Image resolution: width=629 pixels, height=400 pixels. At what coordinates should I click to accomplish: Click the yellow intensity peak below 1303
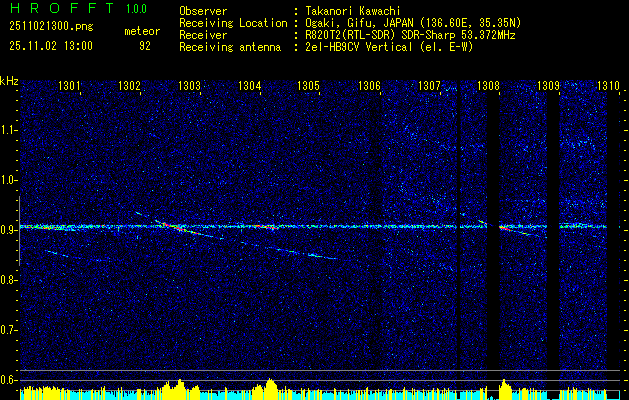pyautogui.click(x=180, y=389)
